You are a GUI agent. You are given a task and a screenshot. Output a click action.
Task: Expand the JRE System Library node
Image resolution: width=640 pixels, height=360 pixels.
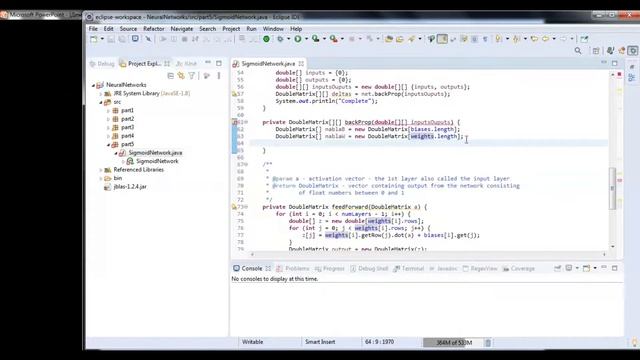(x=101, y=94)
